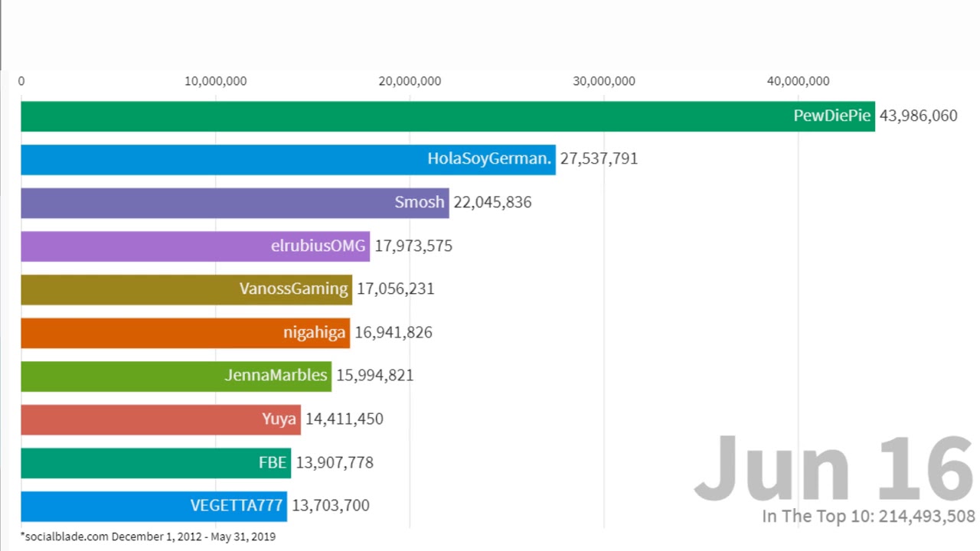This screenshot has width=980, height=551.
Task: Click the value 13,703,700
Action: (x=331, y=506)
